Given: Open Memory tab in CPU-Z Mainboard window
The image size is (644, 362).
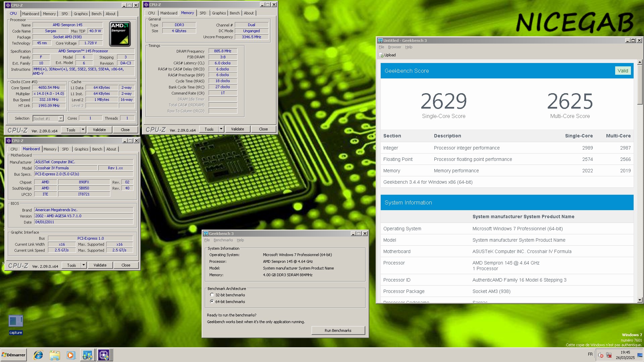Looking at the screenshot, I should pos(50,149).
